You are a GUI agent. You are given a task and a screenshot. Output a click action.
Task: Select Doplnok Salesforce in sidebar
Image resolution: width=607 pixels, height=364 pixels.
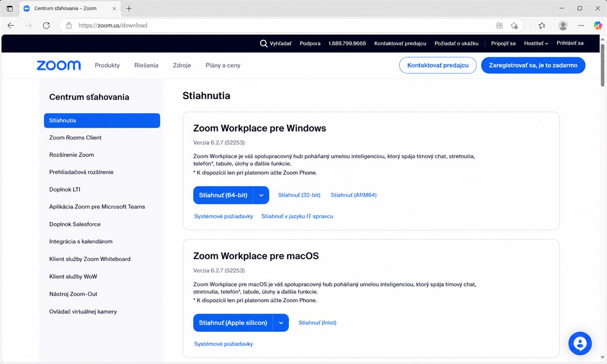click(x=75, y=224)
